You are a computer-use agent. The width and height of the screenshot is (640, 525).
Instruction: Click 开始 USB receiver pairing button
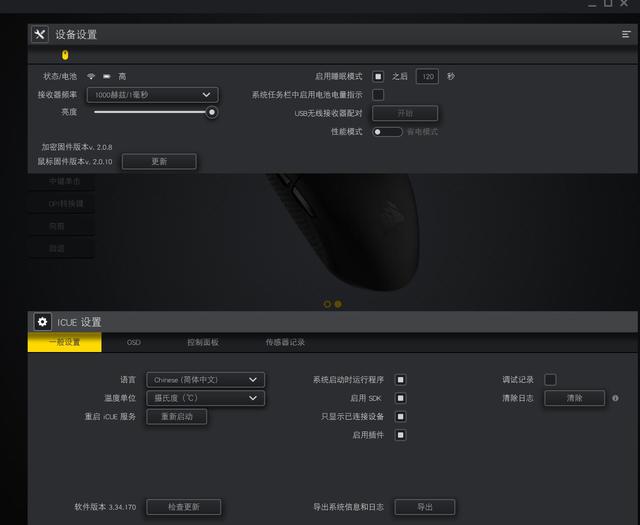point(405,113)
